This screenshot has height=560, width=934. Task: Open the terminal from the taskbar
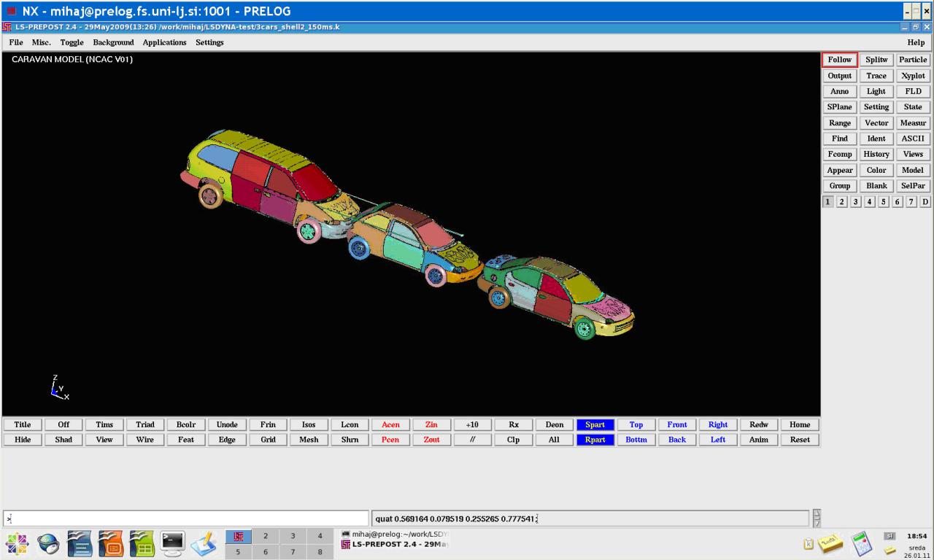[x=174, y=543]
